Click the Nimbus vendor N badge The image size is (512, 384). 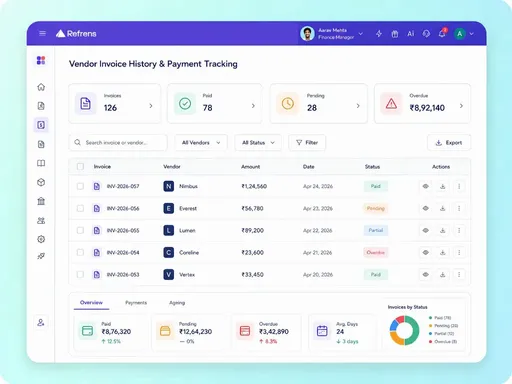(x=169, y=186)
